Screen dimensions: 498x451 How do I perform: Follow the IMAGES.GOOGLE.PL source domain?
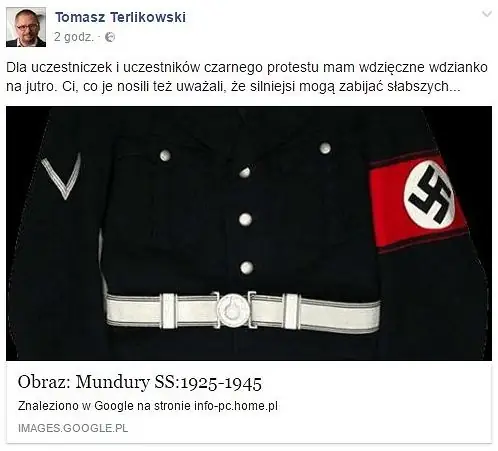73,428
